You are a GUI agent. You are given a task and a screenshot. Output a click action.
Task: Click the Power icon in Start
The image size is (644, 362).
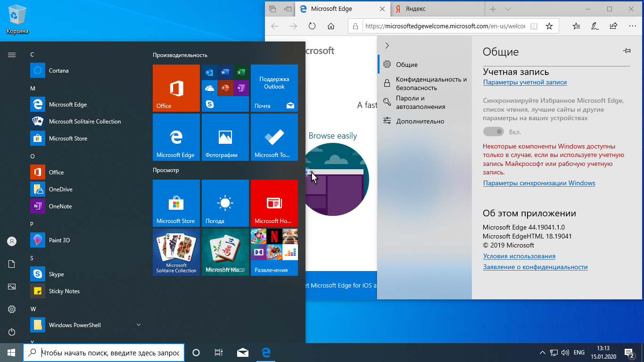[x=12, y=332]
